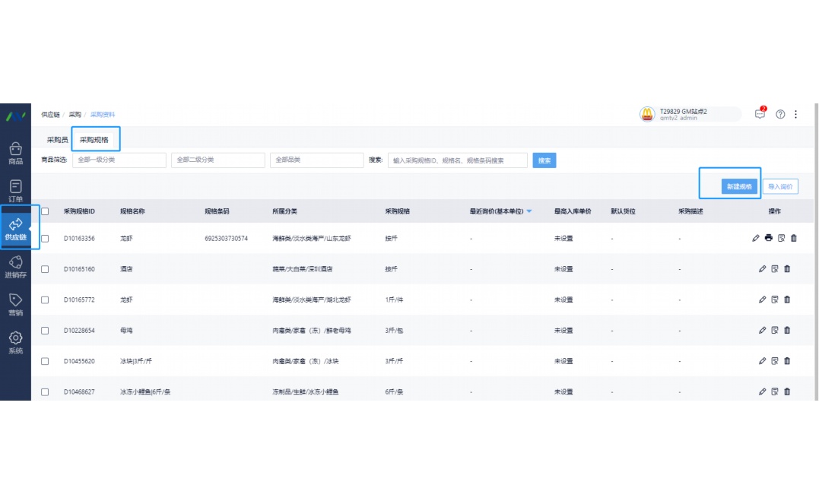Open the 系统 module in the sidebar
819x504 pixels.
(x=17, y=342)
